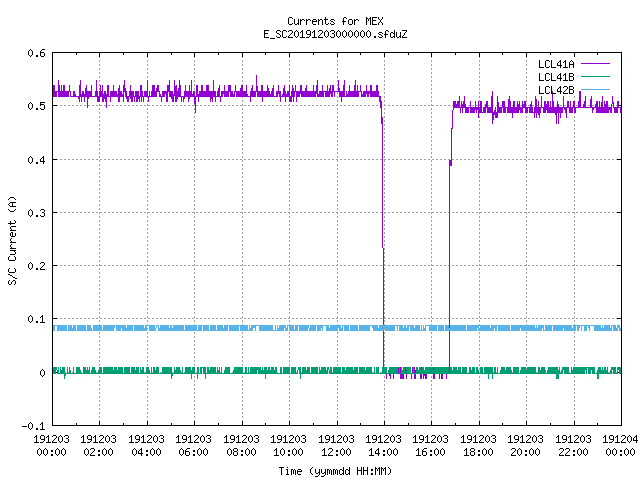Click the green LCL41B legend line sample

(595, 77)
